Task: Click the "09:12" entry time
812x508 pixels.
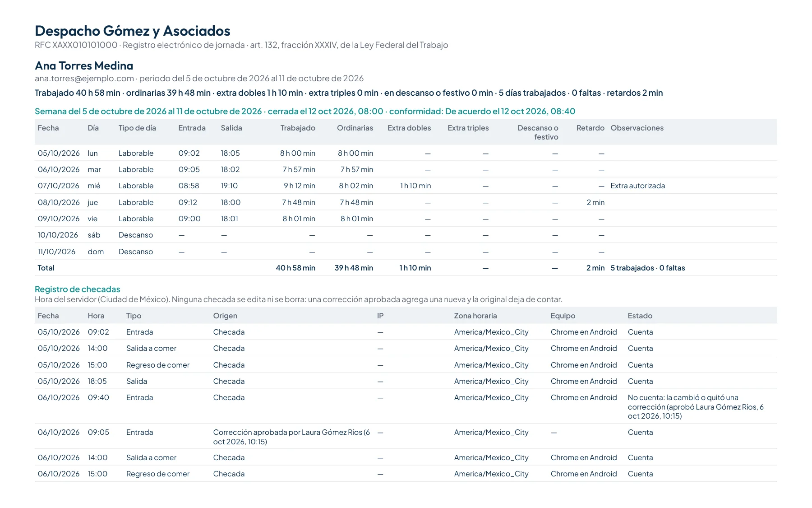Action: coord(188,203)
